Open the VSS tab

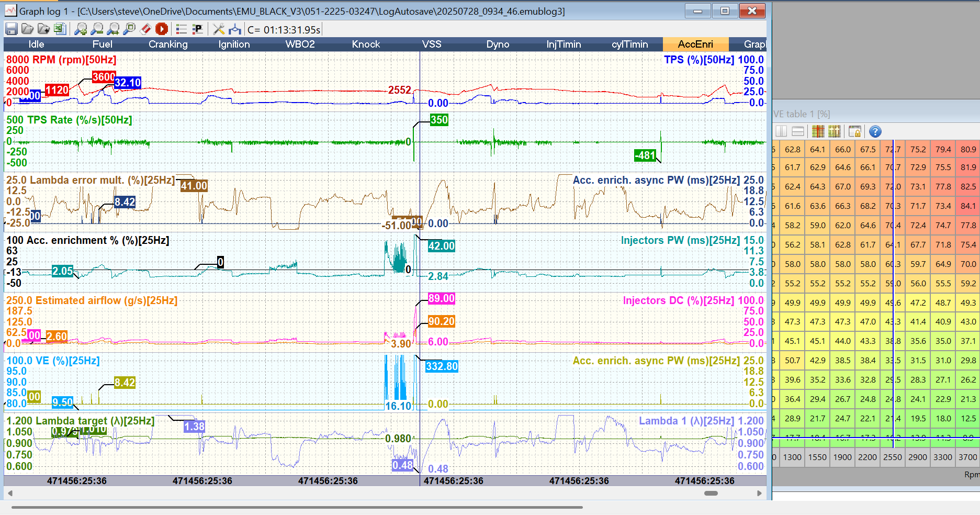click(432, 44)
